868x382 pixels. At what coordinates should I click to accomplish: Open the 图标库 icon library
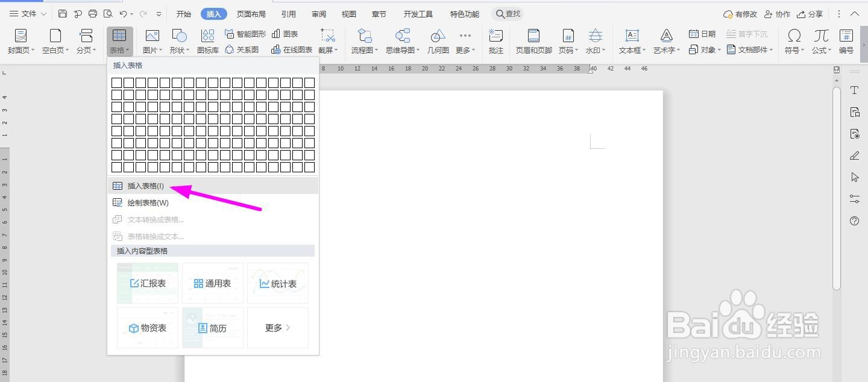[x=208, y=42]
